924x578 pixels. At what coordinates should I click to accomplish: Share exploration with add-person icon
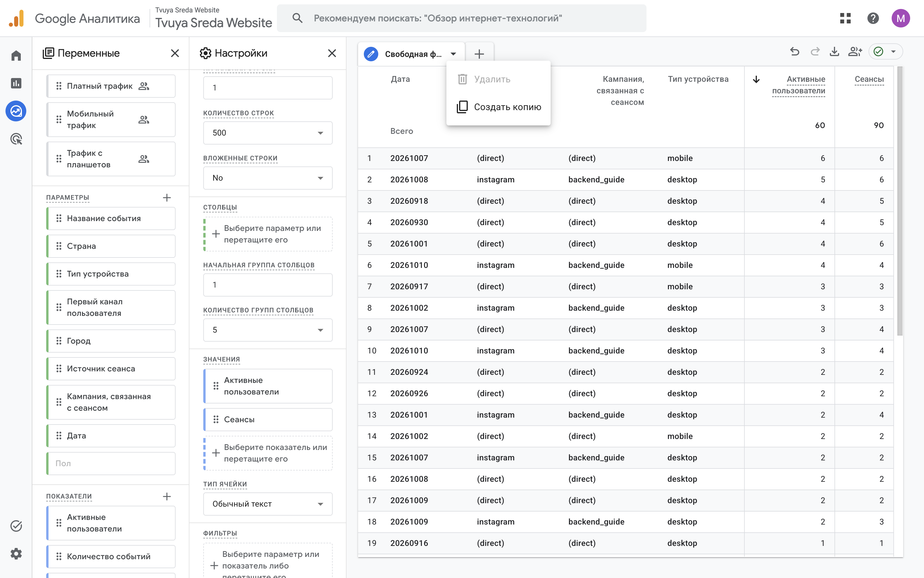(855, 52)
